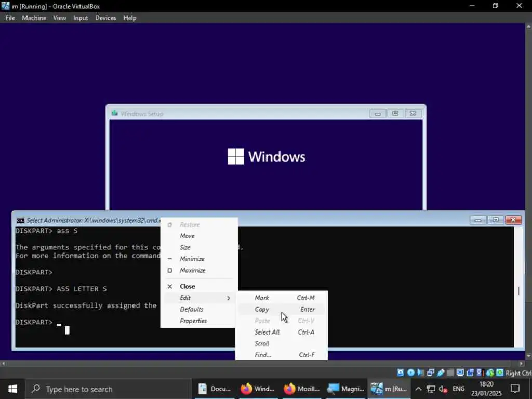Switch to the Firefox 'Wind...' taskbar window
Image resolution: width=532 pixels, height=399 pixels.
[x=258, y=389]
